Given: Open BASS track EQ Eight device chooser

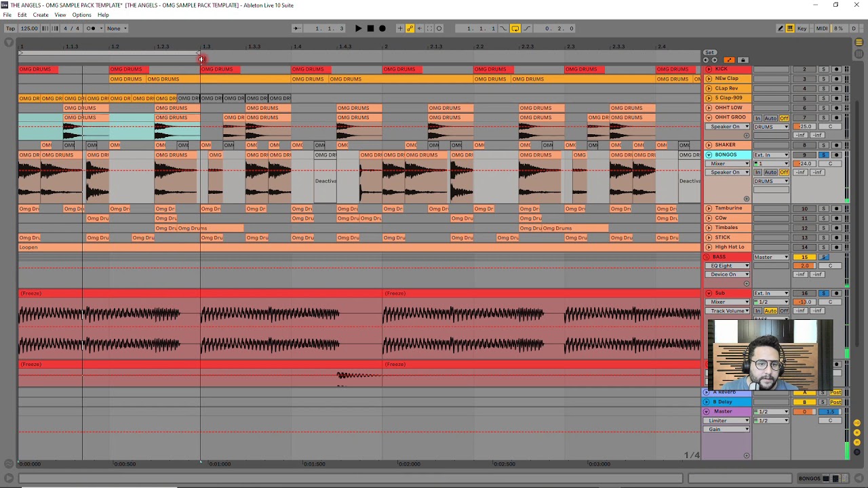Looking at the screenshot, I should pos(728,266).
